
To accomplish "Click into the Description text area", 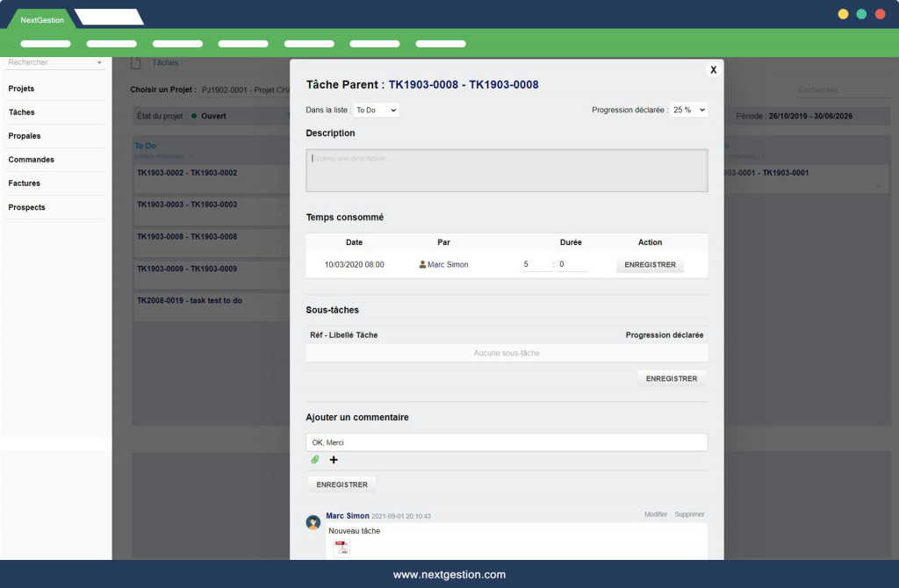I will click(x=507, y=171).
